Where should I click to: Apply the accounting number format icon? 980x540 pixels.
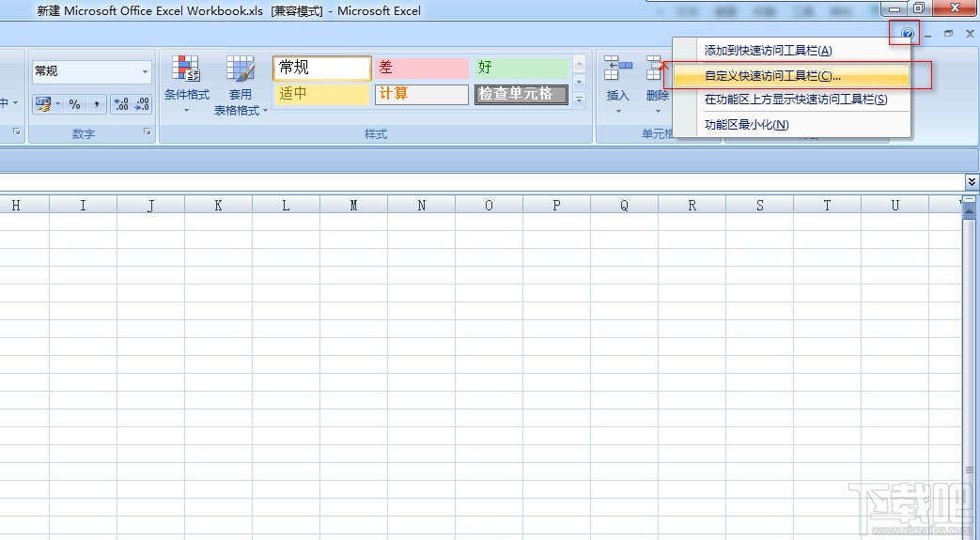[x=43, y=103]
